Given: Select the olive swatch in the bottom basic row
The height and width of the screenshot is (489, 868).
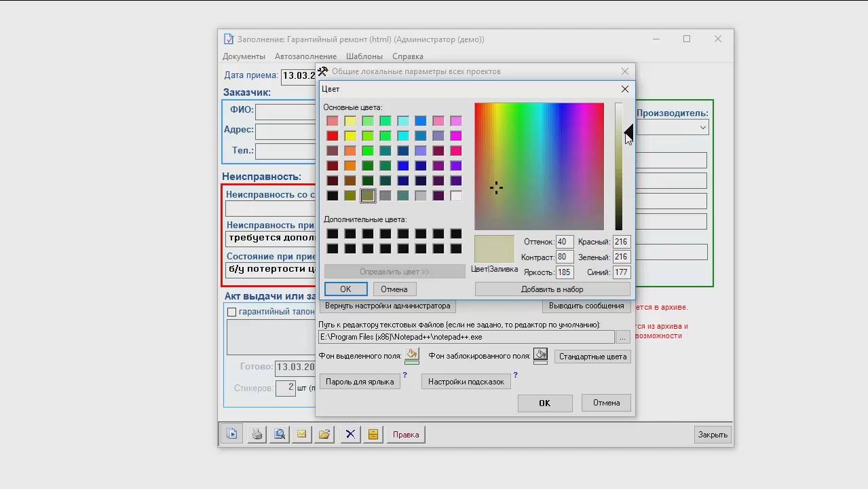Looking at the screenshot, I should (350, 196).
